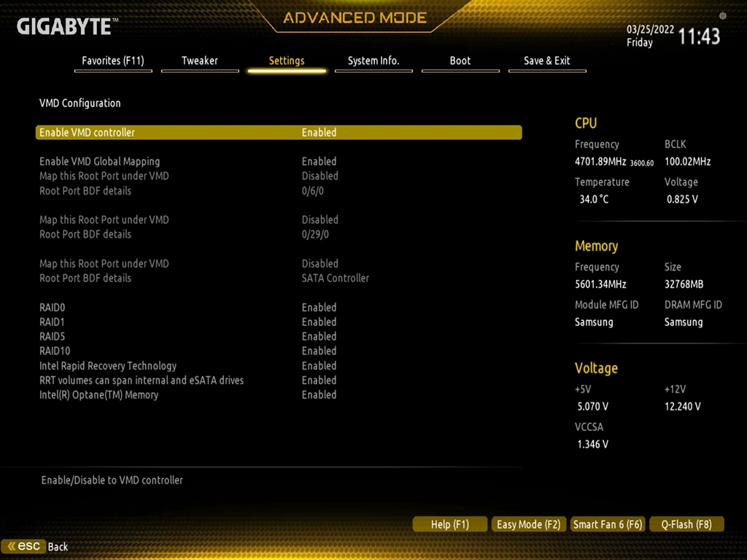Click the small gear icon near clock
The image size is (747, 560).
click(723, 16)
